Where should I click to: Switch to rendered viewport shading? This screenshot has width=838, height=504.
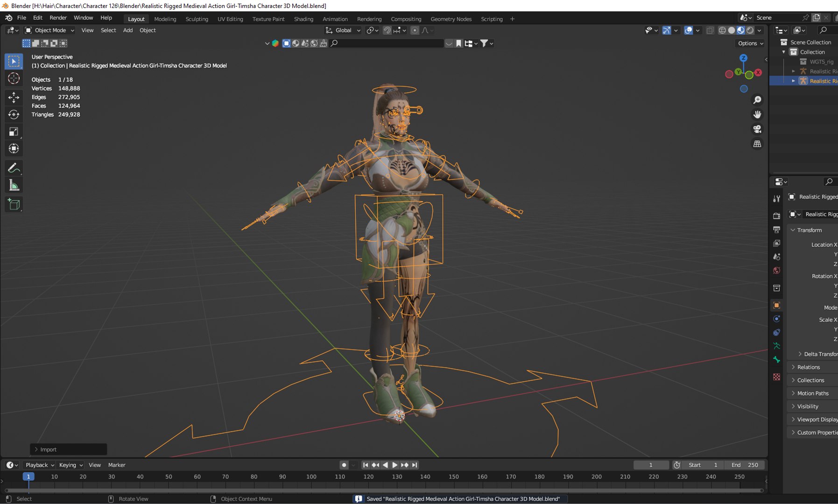pyautogui.click(x=750, y=30)
